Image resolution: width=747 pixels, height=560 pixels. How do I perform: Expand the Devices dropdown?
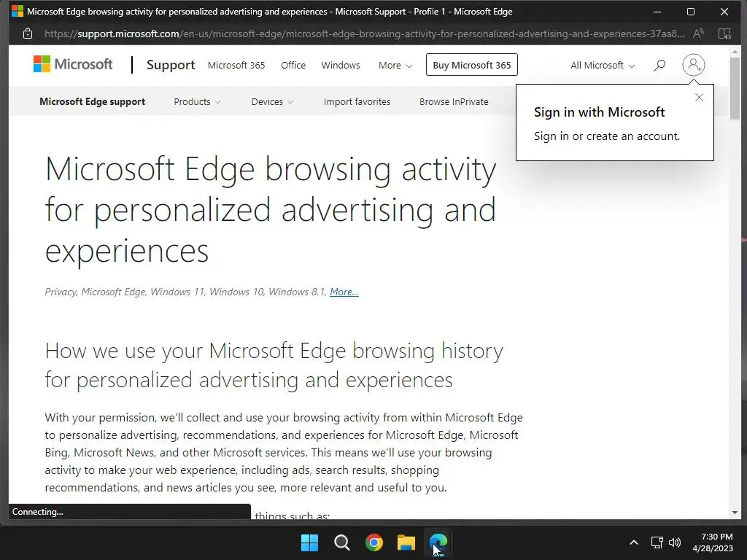(x=272, y=101)
